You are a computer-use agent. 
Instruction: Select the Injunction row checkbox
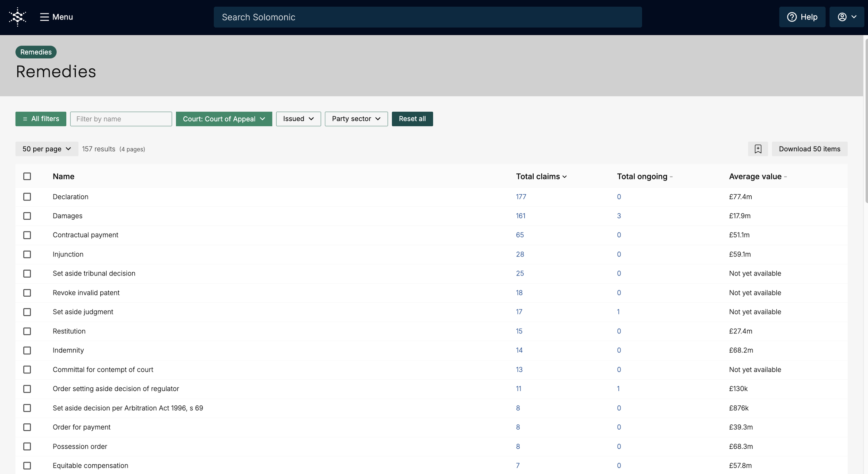click(27, 254)
